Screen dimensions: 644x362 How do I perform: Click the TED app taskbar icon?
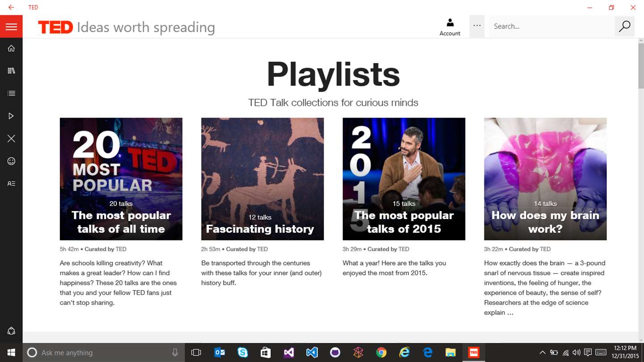tap(474, 353)
